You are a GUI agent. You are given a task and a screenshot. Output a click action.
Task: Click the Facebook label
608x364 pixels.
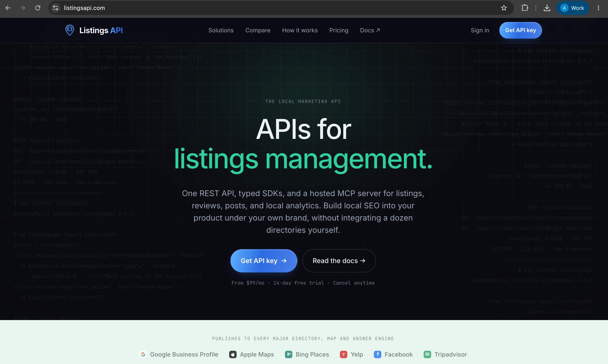click(399, 354)
